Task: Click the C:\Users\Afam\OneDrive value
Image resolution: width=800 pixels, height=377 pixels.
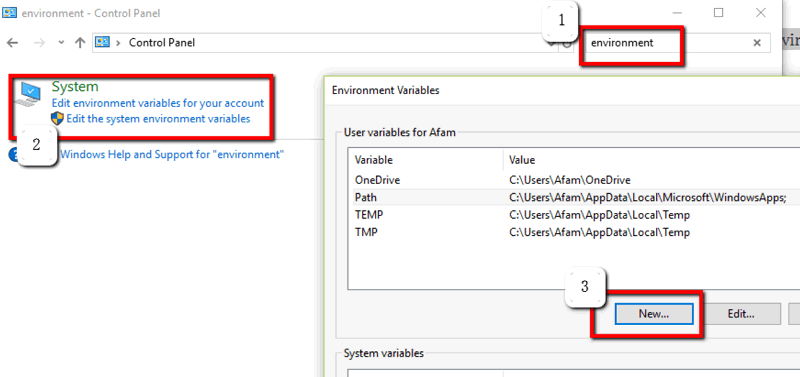Action: coord(570,180)
